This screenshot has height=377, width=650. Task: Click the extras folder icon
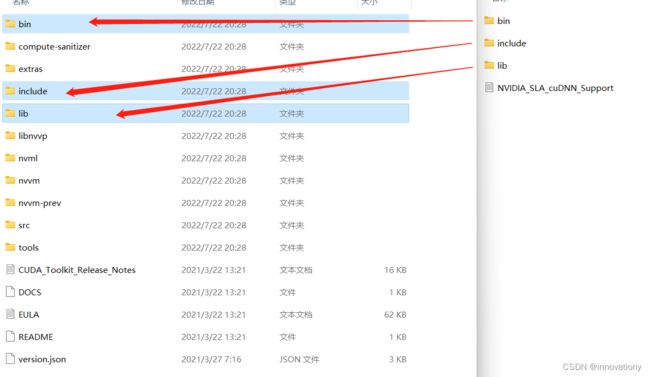(10, 68)
